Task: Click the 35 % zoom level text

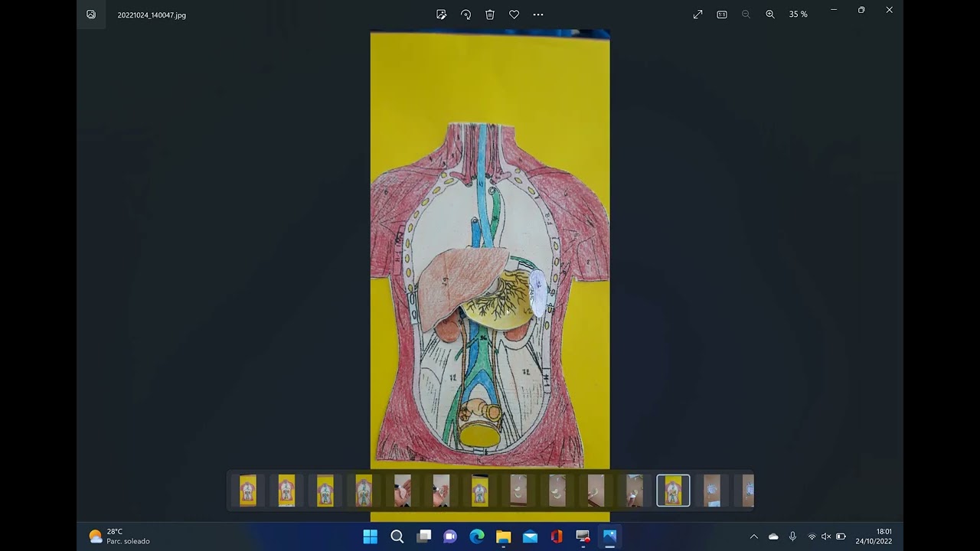Action: pos(798,15)
